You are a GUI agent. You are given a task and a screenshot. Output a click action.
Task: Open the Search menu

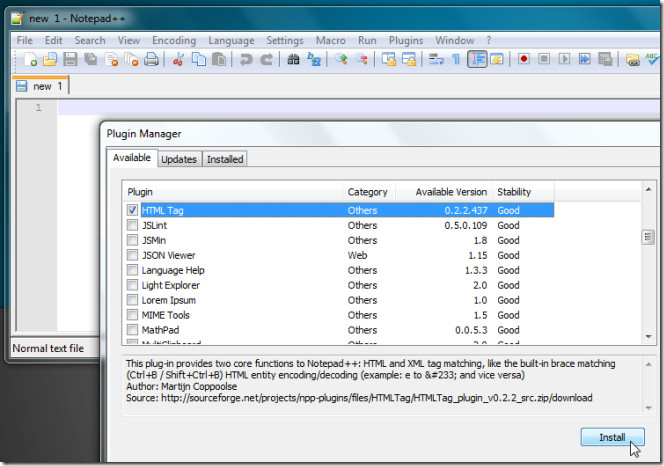[90, 40]
